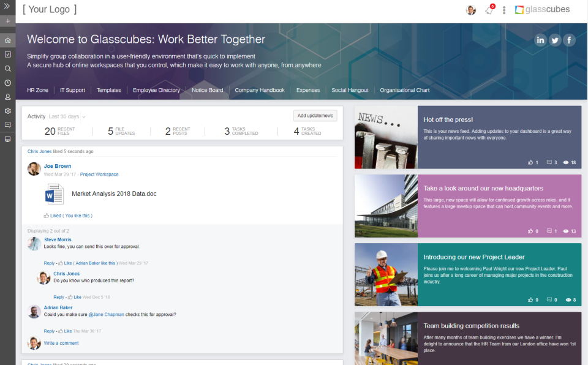Open the Company Handbook section
The image size is (588, 365).
coord(260,90)
